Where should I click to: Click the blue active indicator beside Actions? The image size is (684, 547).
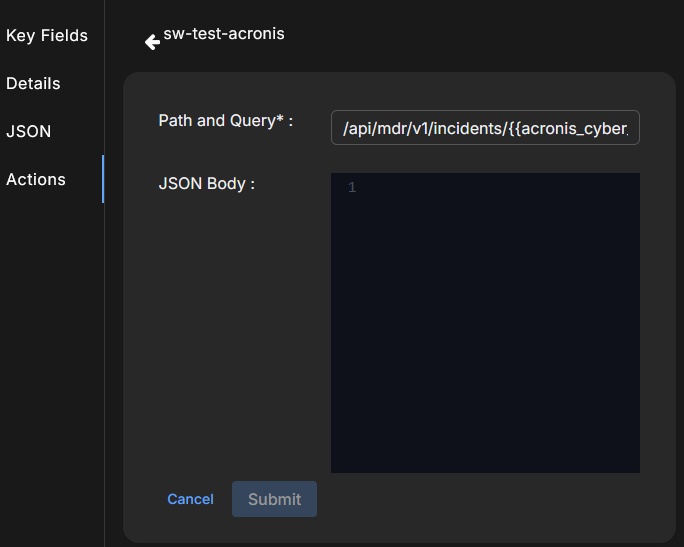click(102, 180)
